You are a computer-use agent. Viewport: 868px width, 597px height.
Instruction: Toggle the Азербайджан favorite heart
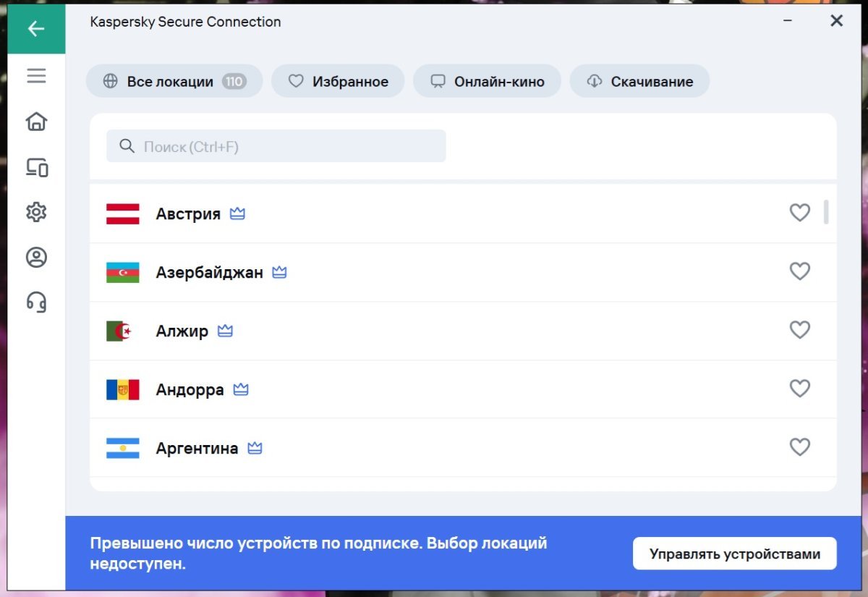[x=799, y=271]
